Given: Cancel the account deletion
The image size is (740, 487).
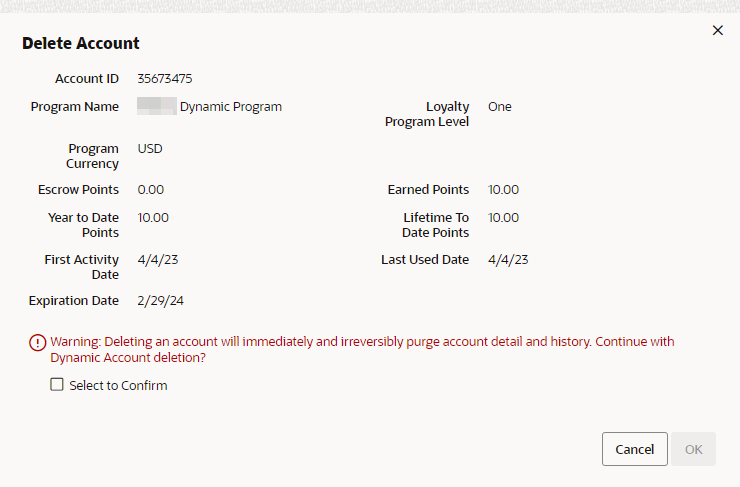Looking at the screenshot, I should 634,449.
